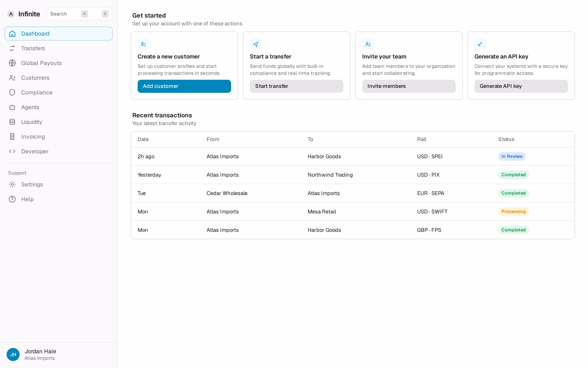This screenshot has width=588, height=368.
Task: Click the Developer code brackets icon
Action: [x=12, y=151]
